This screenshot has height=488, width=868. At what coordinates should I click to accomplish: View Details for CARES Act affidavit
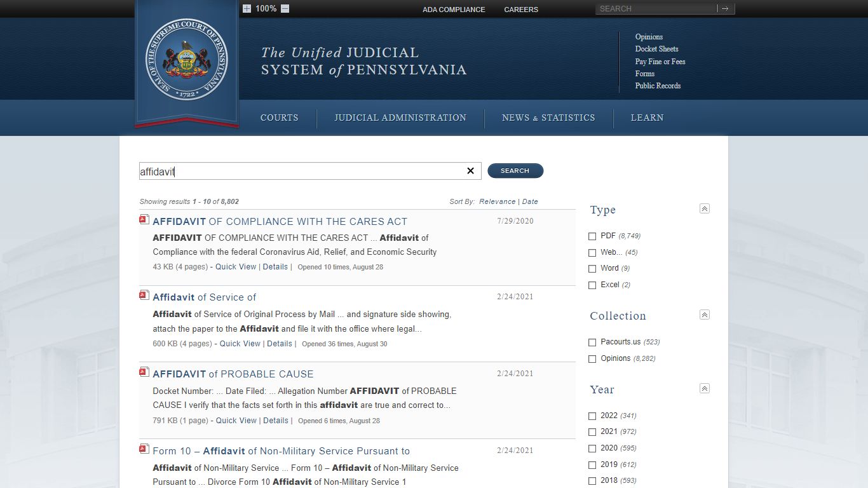click(275, 267)
